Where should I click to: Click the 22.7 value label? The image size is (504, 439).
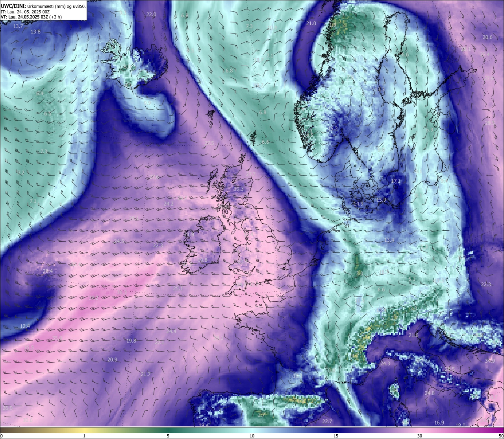[x=327, y=422]
